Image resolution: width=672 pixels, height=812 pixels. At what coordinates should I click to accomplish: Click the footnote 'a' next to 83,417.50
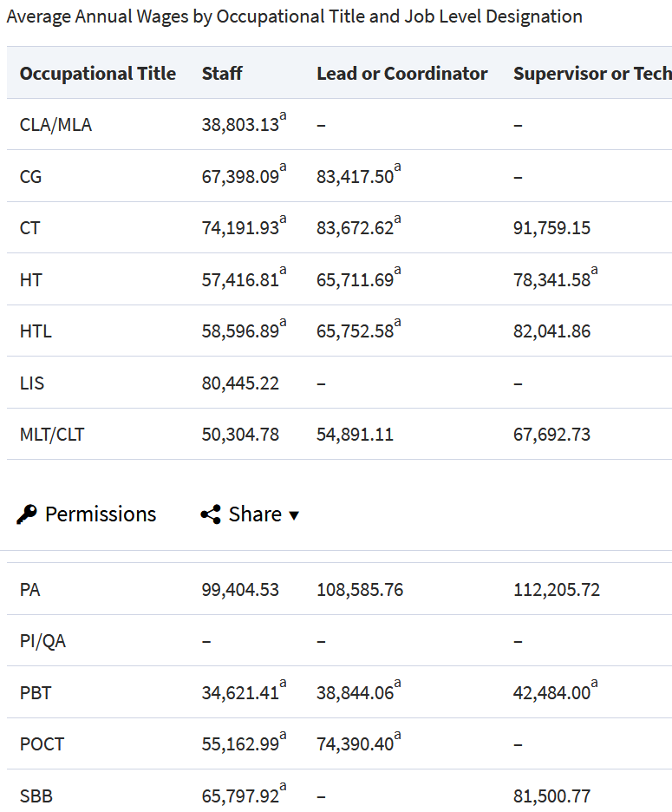point(396,168)
